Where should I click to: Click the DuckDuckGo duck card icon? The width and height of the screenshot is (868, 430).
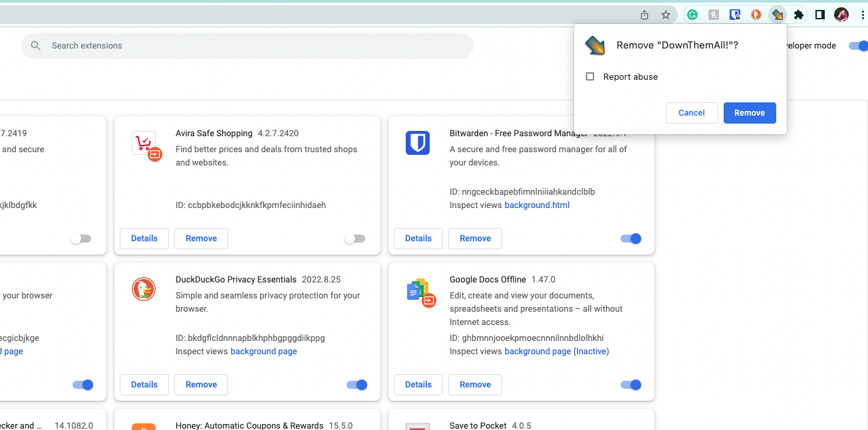click(x=143, y=289)
